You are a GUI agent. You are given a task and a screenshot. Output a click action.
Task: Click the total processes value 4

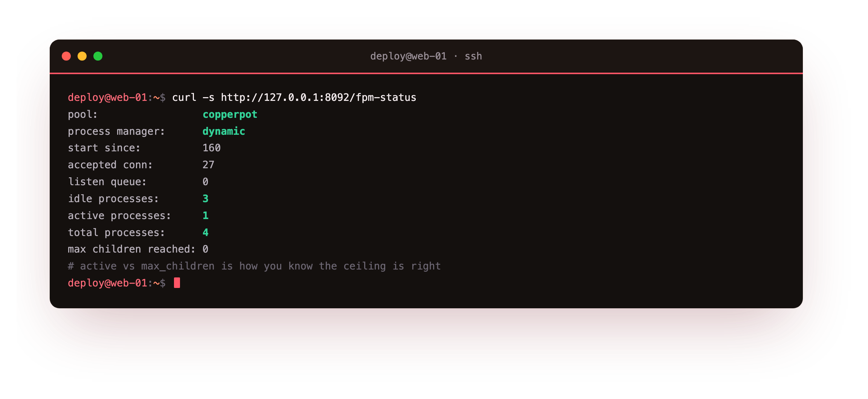[206, 233]
